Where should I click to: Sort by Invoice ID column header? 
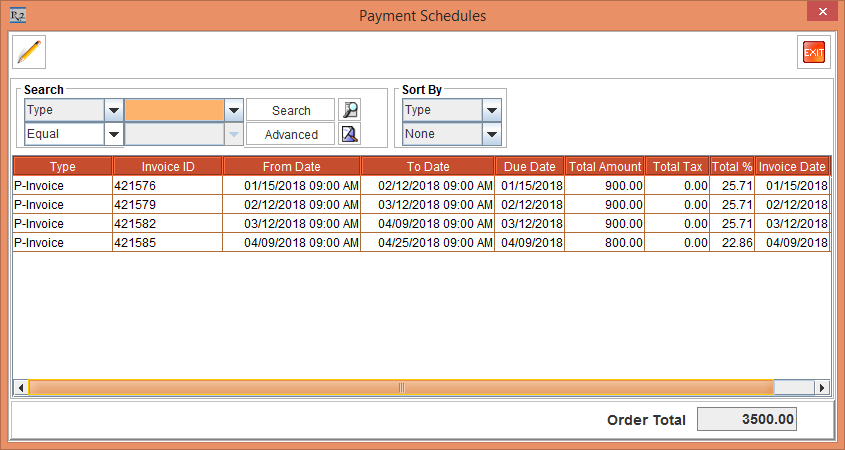[167, 167]
